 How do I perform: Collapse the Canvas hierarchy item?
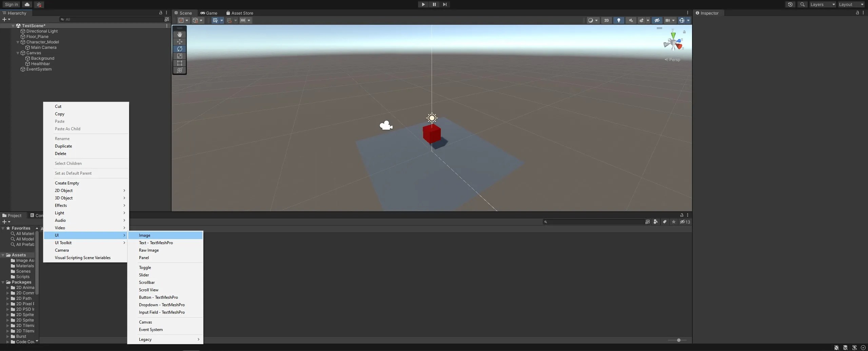[17, 53]
